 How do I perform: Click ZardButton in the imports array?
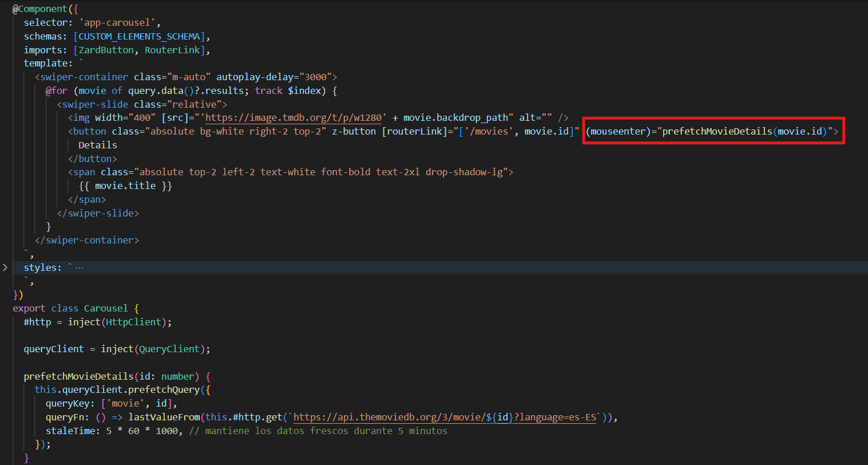tap(106, 50)
